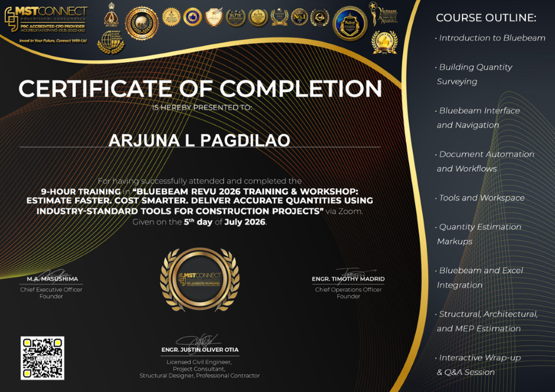The image size is (555, 392).
Task: Click "IS HEREBY PRESENTED TO:" text
Action: click(202, 108)
